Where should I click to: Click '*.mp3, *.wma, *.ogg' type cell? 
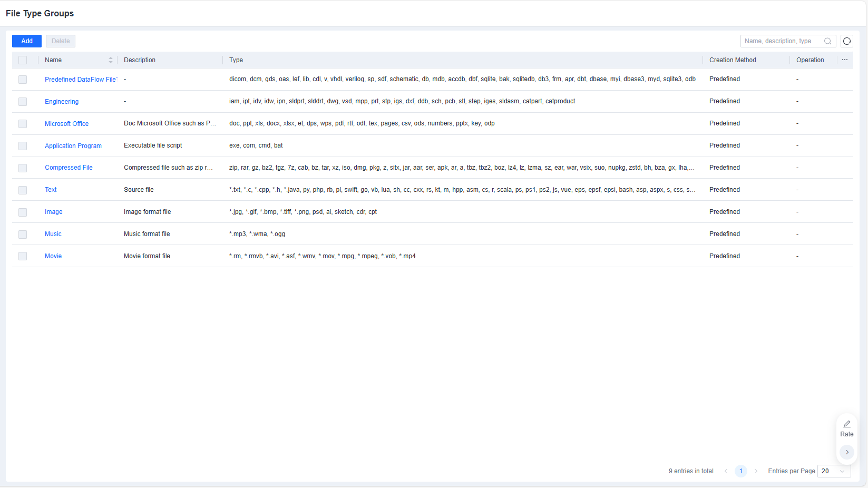(x=257, y=234)
